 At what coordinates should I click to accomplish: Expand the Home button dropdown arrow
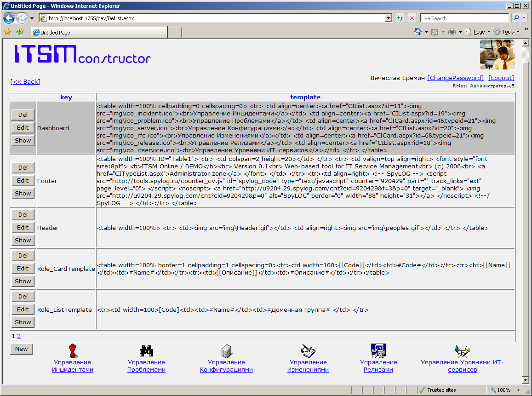point(426,32)
